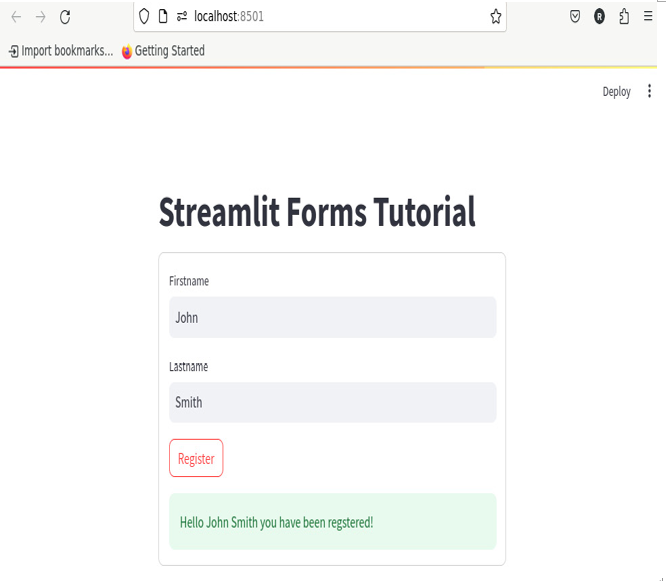
Task: Open site permissions icon in address bar
Action: 182,17
